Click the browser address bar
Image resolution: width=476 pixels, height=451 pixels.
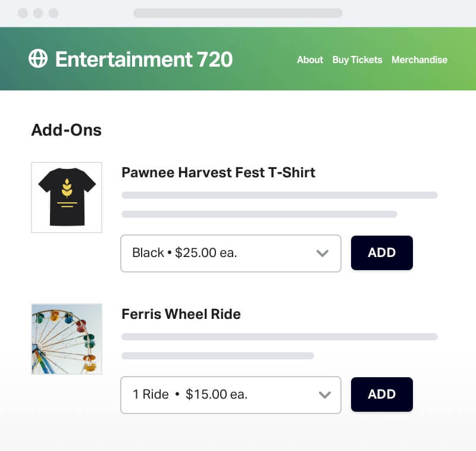238,13
